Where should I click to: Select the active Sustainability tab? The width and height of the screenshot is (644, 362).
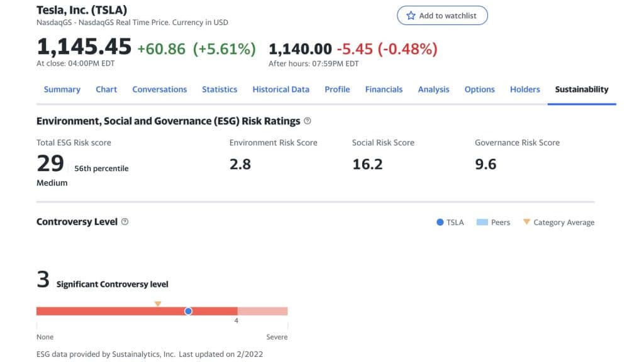pos(582,89)
